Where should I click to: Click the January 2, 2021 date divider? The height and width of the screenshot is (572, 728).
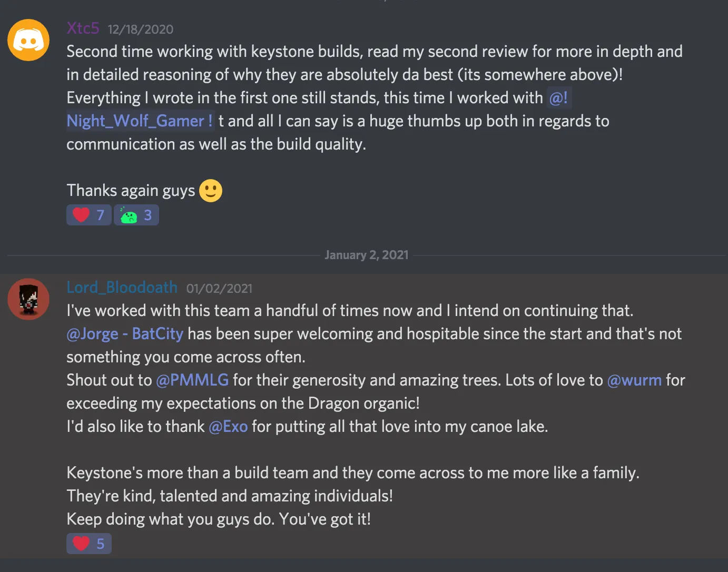click(367, 255)
